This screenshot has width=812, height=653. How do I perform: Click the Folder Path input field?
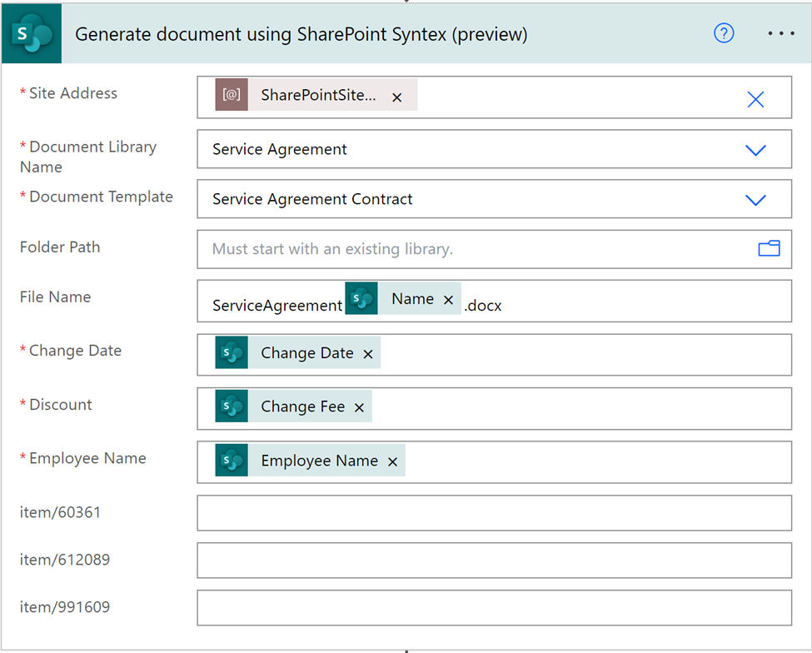coord(475,249)
